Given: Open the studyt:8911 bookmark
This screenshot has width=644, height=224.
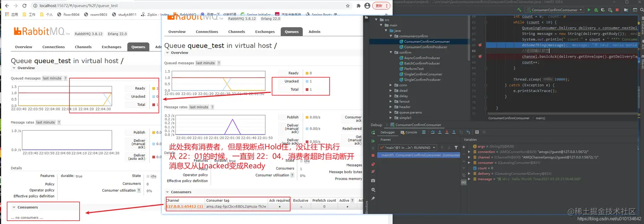Looking at the screenshot, I should [x=124, y=15].
